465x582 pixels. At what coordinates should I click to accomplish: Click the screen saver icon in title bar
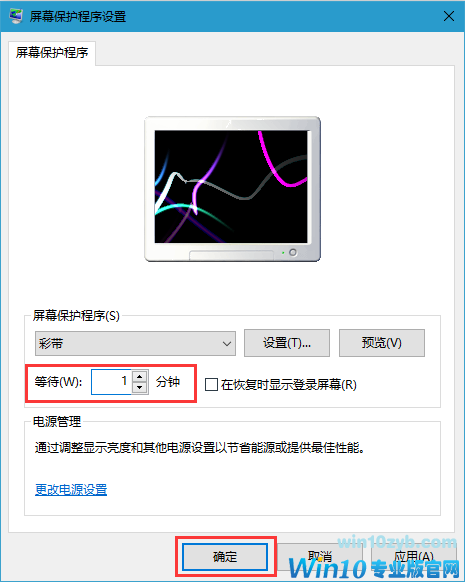pyautogui.click(x=16, y=16)
